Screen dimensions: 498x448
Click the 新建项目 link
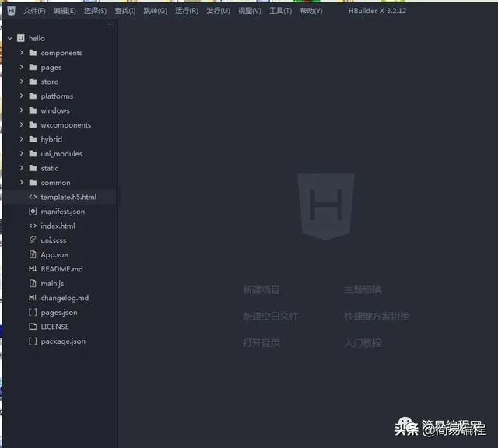(x=261, y=290)
